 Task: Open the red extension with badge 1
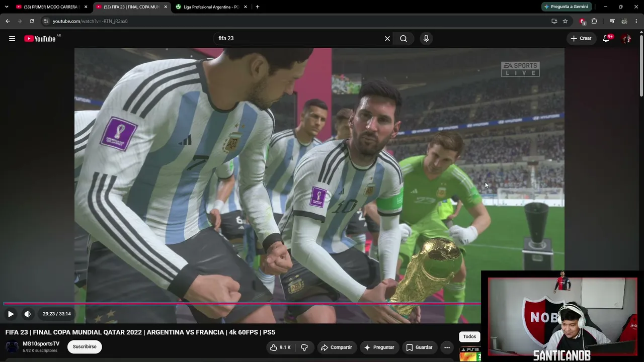pos(582,21)
